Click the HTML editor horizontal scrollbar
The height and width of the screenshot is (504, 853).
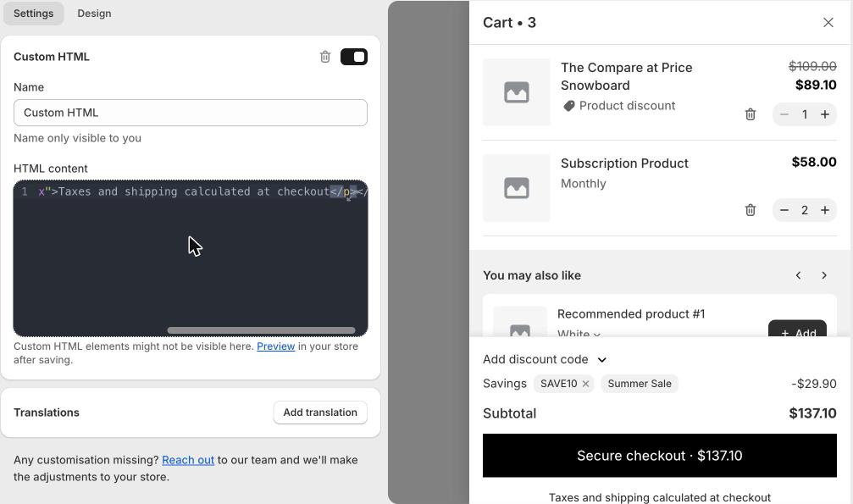[261, 330]
